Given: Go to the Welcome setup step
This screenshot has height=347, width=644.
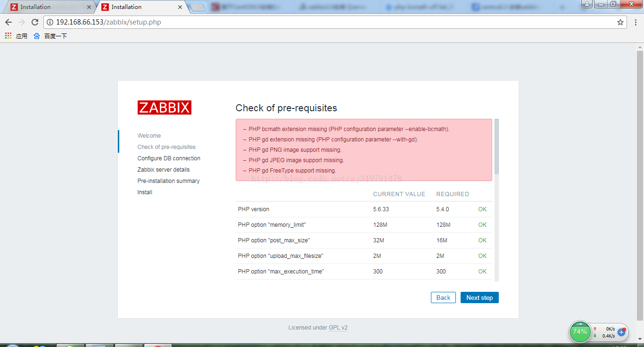Looking at the screenshot, I should click(x=149, y=136).
